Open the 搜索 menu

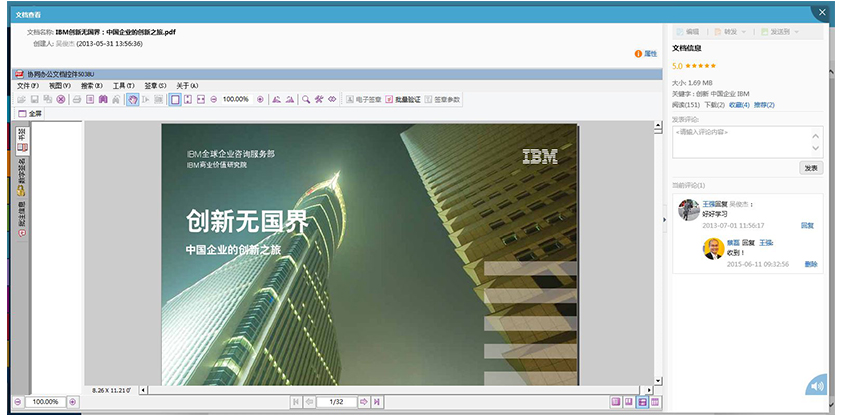point(91,85)
